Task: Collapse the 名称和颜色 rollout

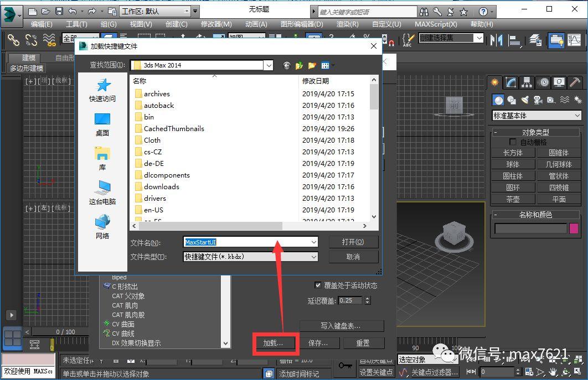Action: click(535, 215)
